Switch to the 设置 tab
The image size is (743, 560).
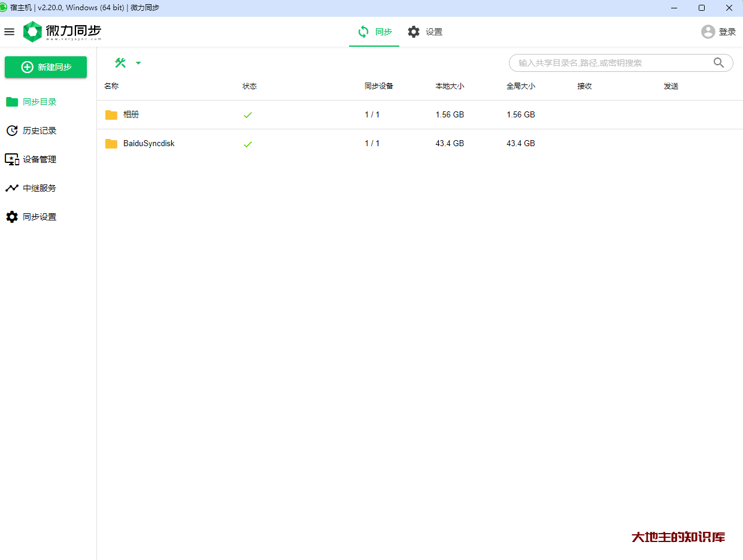point(424,32)
